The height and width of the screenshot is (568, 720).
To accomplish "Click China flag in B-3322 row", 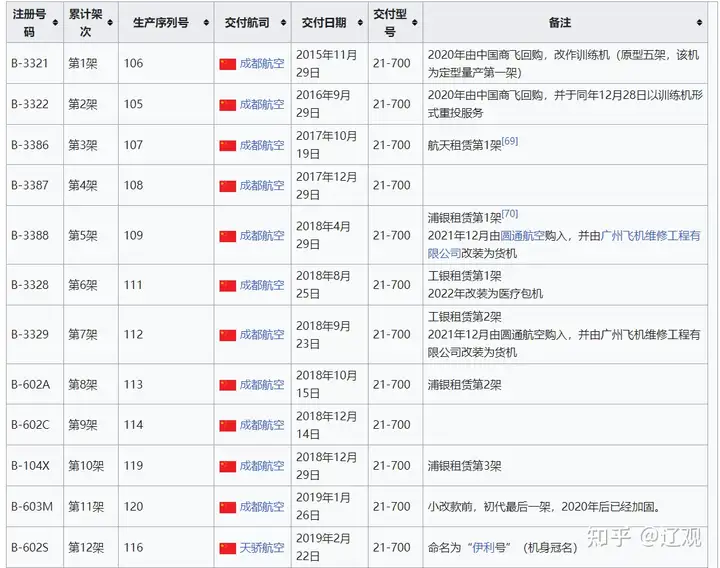I will [227, 105].
